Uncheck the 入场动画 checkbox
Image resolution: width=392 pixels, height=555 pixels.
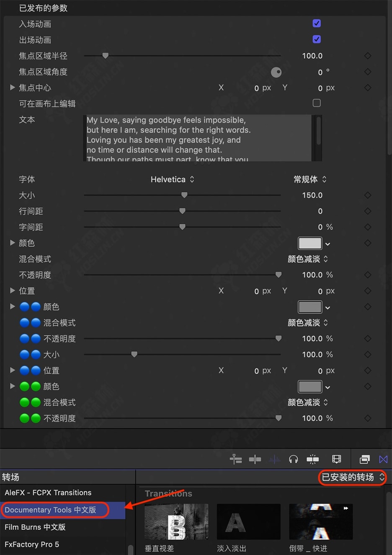317,23
